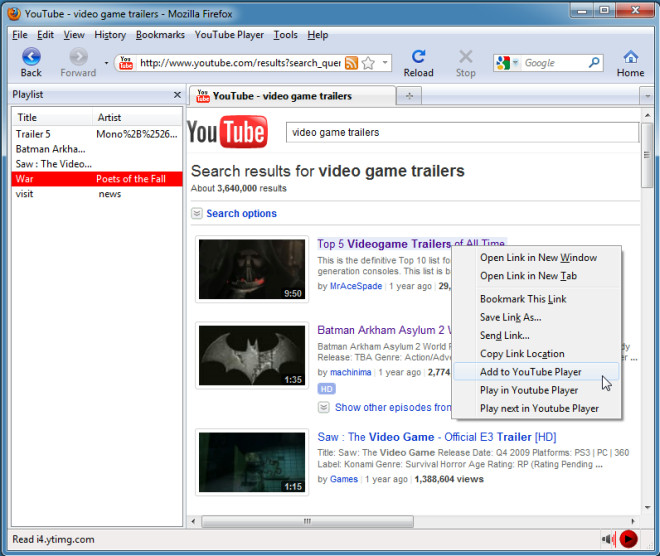Image resolution: width=660 pixels, height=556 pixels.
Task: Click the YouTube favicon in the address bar
Action: pos(125,63)
